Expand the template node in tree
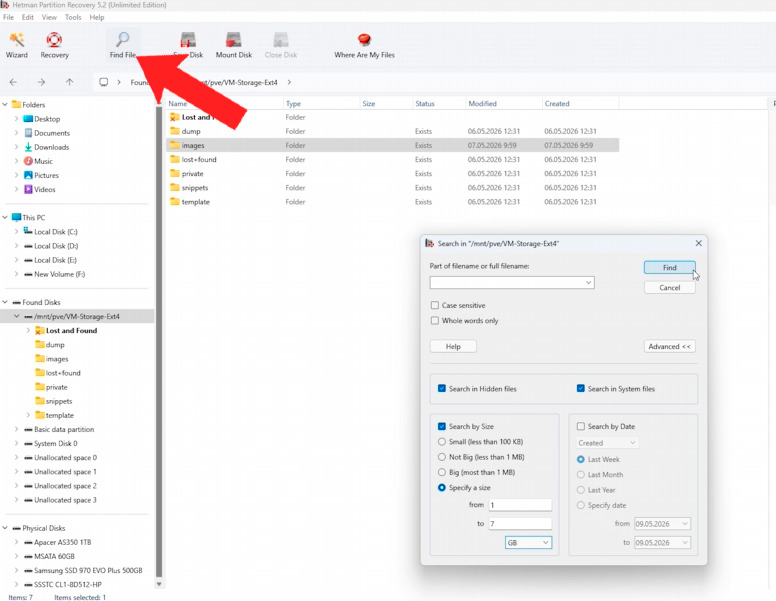Screen dimensions: 776x601 [x=28, y=415]
